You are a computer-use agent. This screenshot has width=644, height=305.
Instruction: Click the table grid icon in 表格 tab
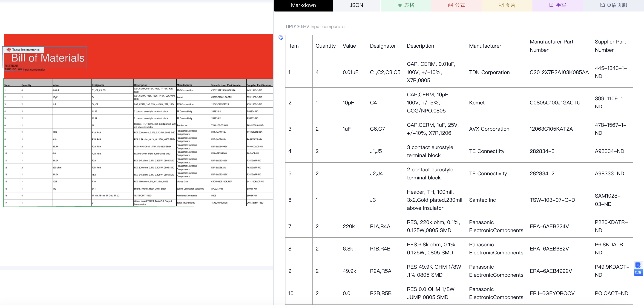click(400, 5)
